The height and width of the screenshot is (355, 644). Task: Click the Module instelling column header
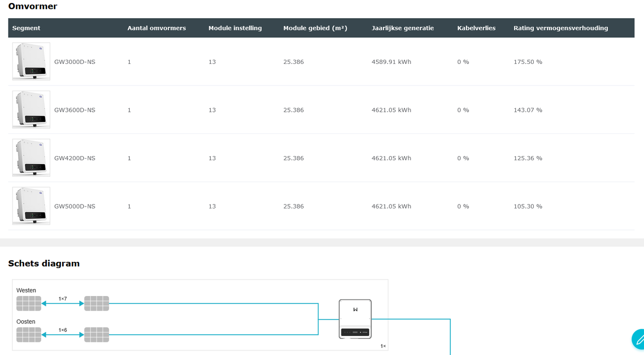click(x=235, y=28)
